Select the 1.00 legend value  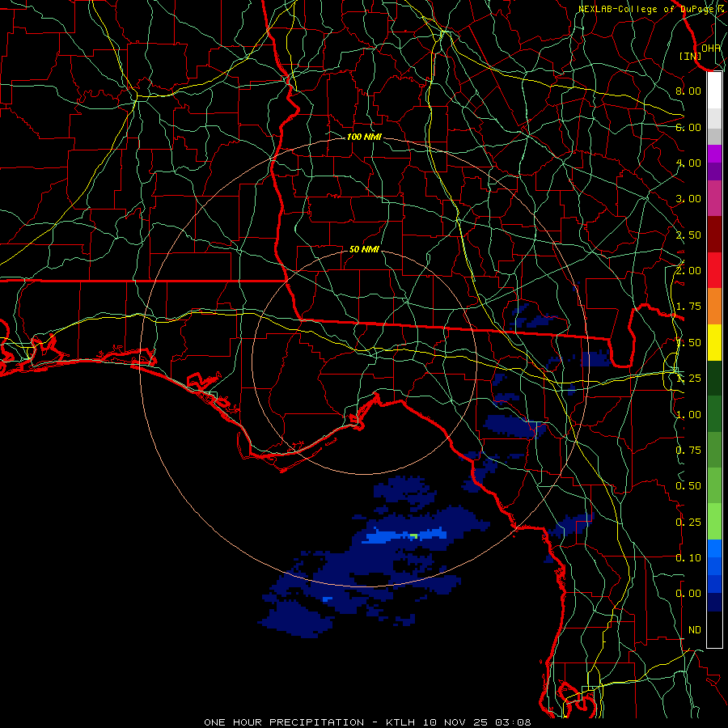pyautogui.click(x=688, y=415)
